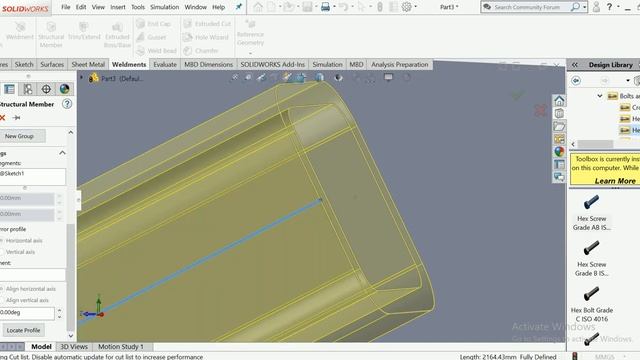Open the DisplayManager color sphere tab
Image resolution: width=640 pixels, height=360 pixels.
pyautogui.click(x=64, y=89)
